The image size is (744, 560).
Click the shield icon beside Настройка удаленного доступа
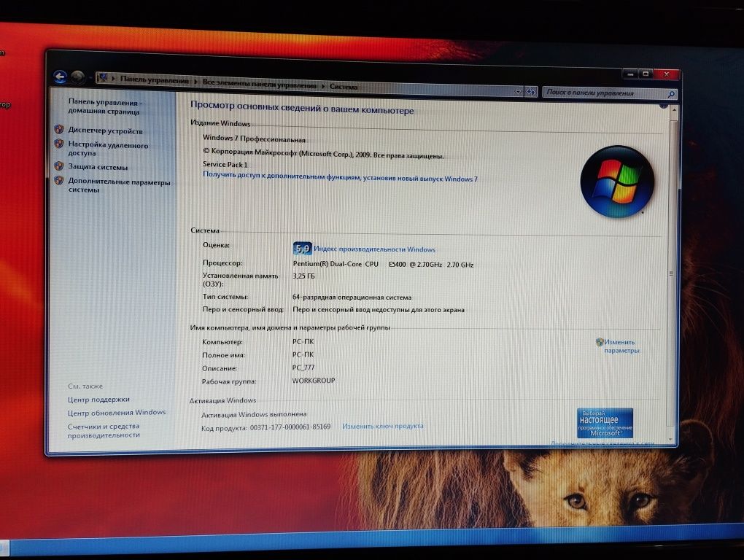point(59,143)
